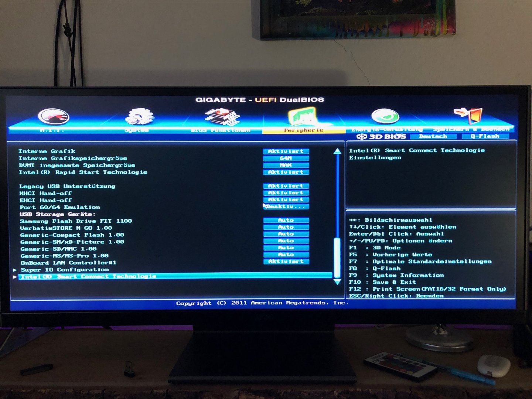532x399 pixels.
Task: Click the 'Interne Grafik' label
Action: coord(47,151)
